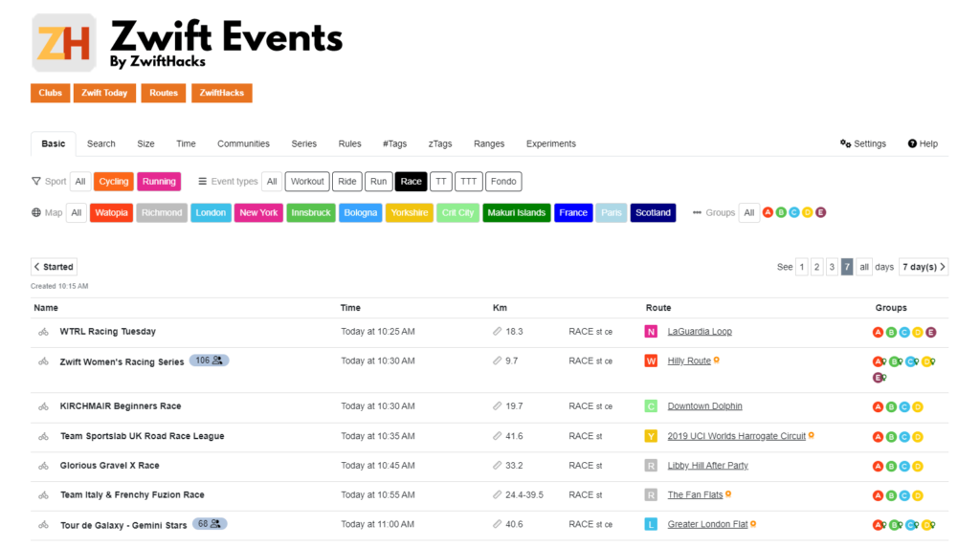Click group A circle in WTRL Racing Tuesday row
The height and width of the screenshot is (547, 980).
point(878,332)
